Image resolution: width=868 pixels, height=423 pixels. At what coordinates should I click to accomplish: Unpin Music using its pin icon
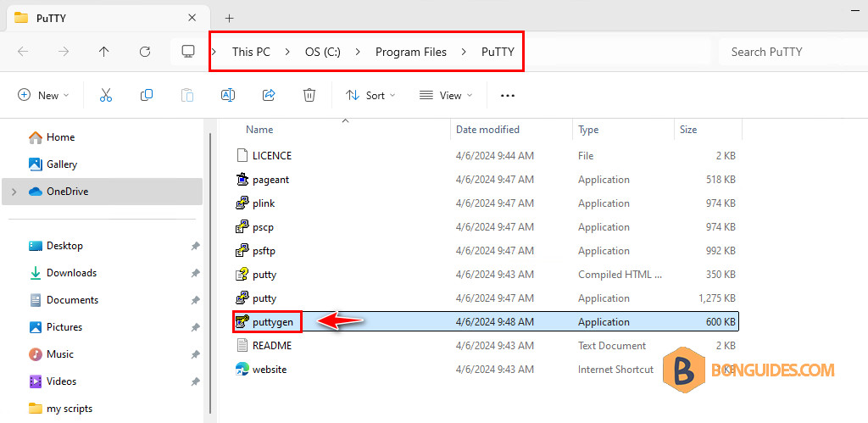coord(195,354)
